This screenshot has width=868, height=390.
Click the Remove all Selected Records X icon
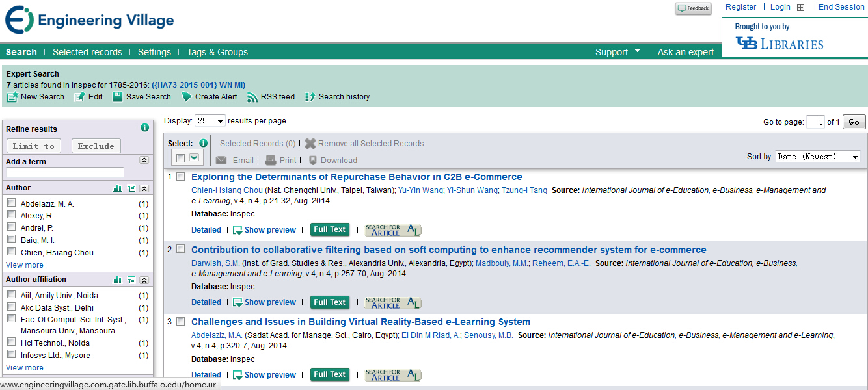[310, 144]
